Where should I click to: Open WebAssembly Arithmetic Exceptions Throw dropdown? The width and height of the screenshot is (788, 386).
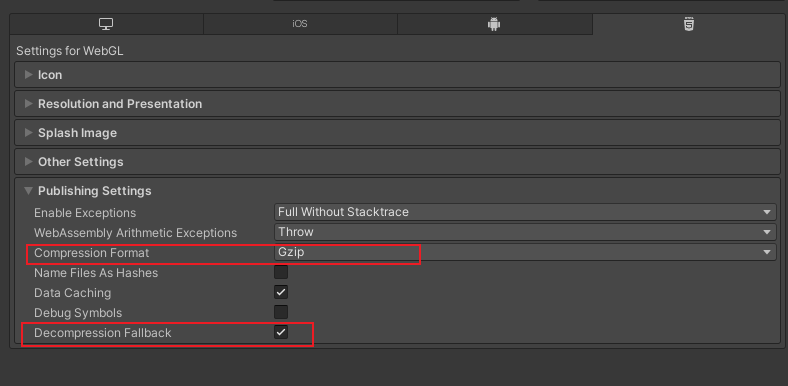tap(525, 232)
